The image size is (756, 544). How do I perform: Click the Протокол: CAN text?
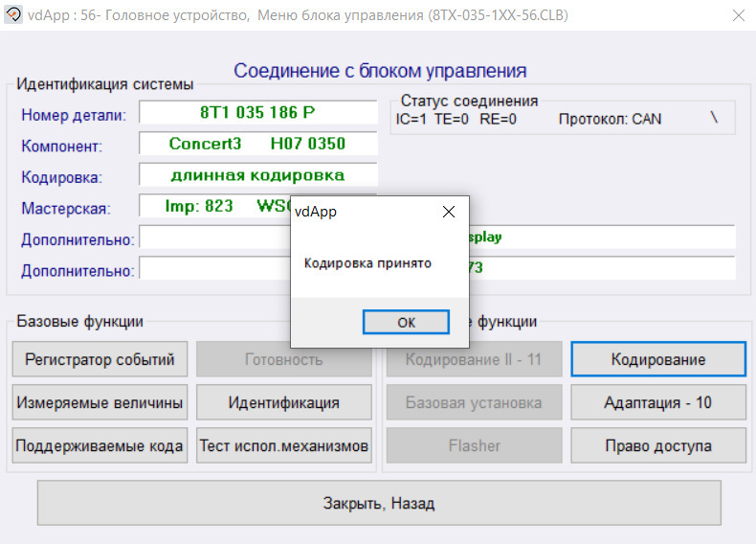(x=610, y=119)
